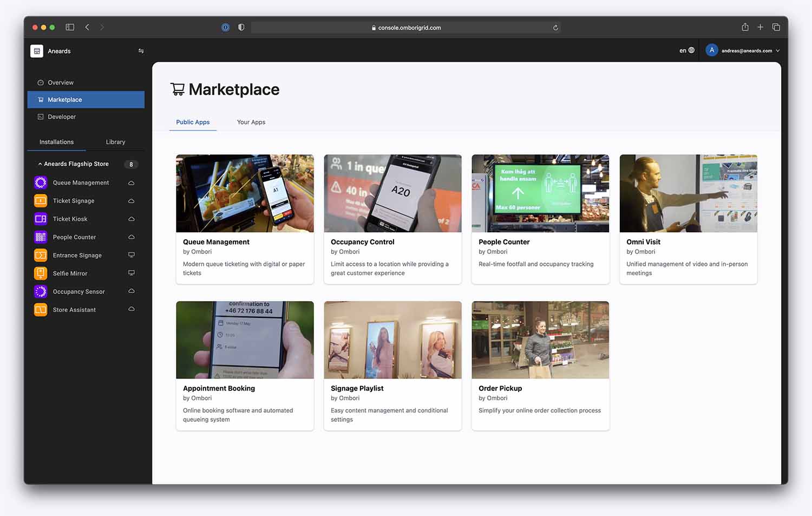The image size is (812, 516).
Task: Click the sidebar collapse arrows icon
Action: 141,51
